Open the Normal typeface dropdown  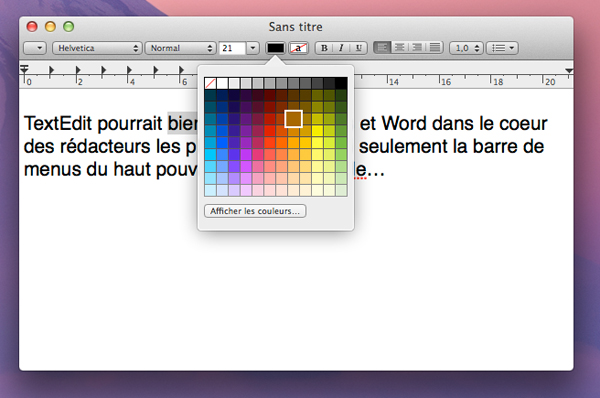[180, 48]
